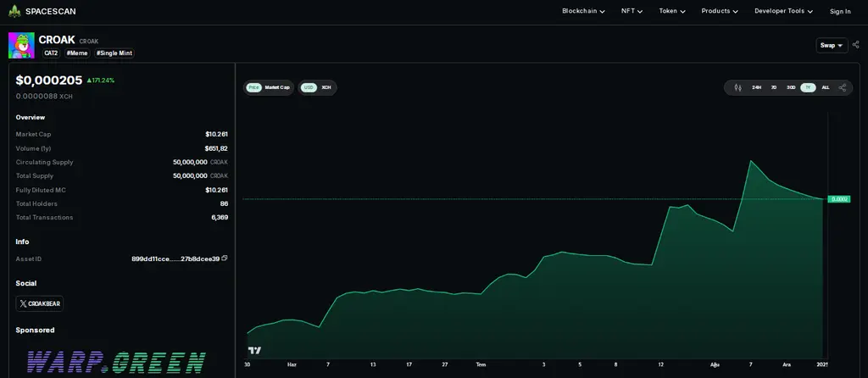Expand the Blockchain menu
Image resolution: width=868 pixels, height=378 pixels.
coord(583,11)
